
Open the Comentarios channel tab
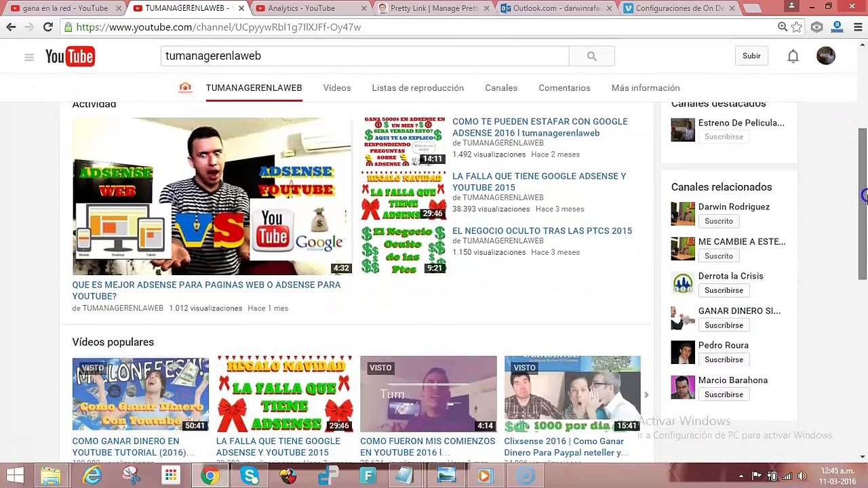[564, 87]
